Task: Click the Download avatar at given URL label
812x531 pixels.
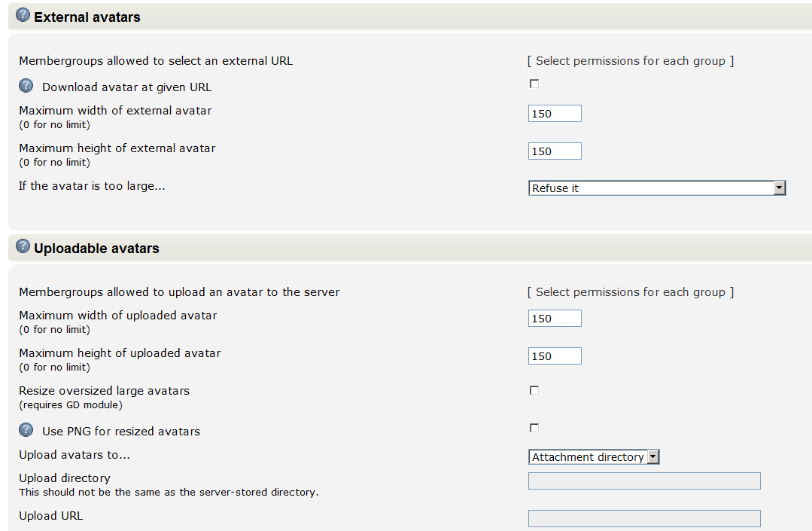Action: [x=127, y=87]
